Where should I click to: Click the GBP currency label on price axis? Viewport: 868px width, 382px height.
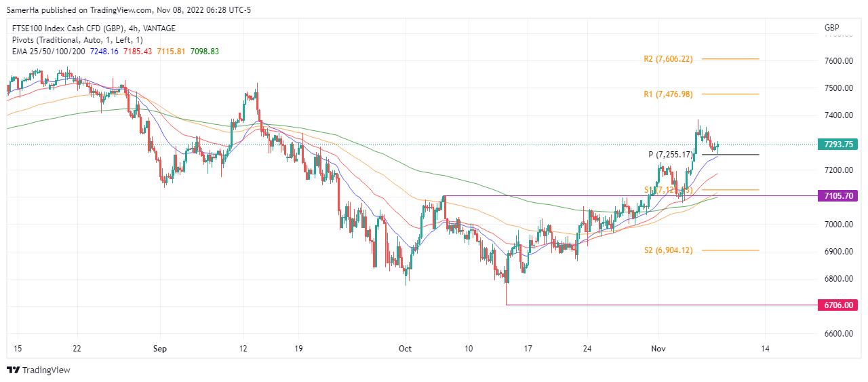[x=831, y=28]
